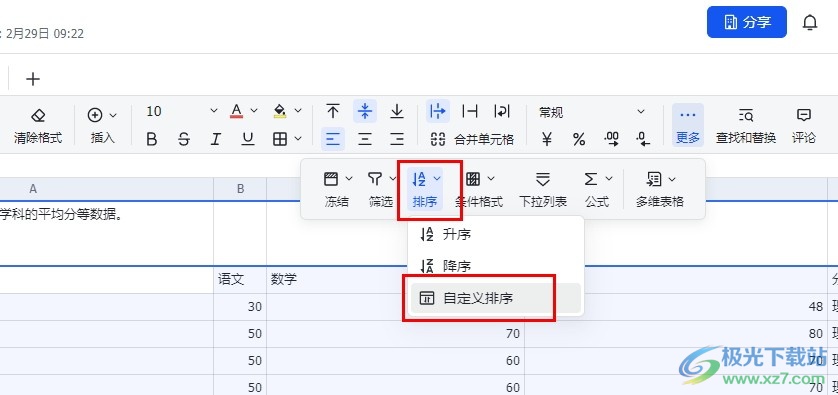Apply underline to the text
Viewport: 838px width, 395px height.
[247, 140]
